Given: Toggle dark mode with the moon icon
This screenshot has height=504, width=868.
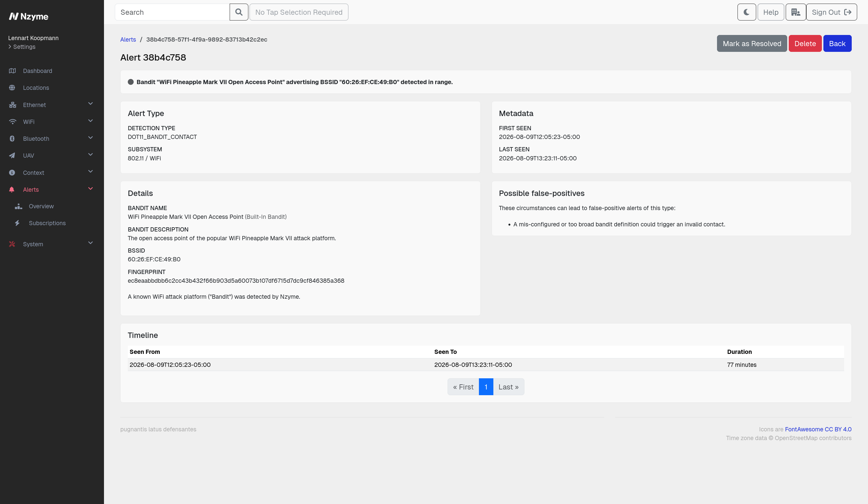Looking at the screenshot, I should [747, 12].
